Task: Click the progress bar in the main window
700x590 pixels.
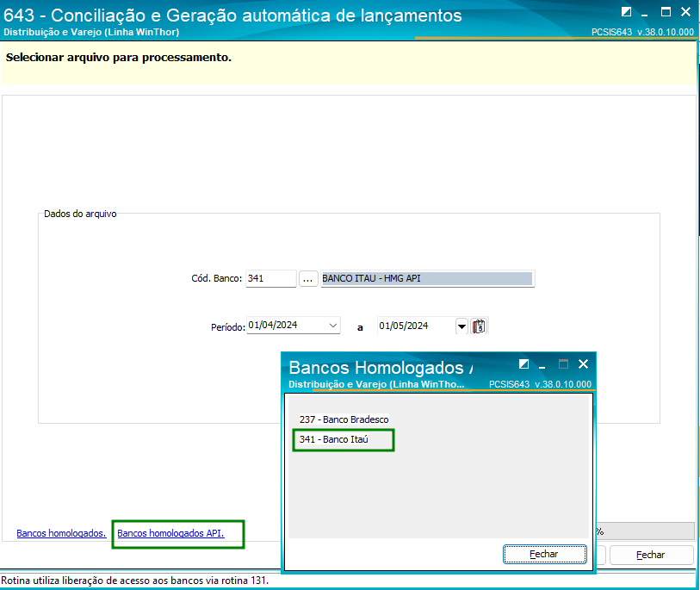Action: pyautogui.click(x=646, y=531)
